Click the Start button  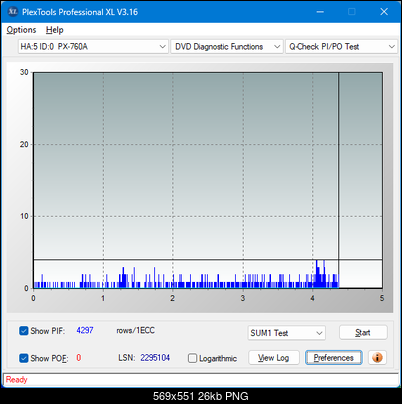point(363,333)
